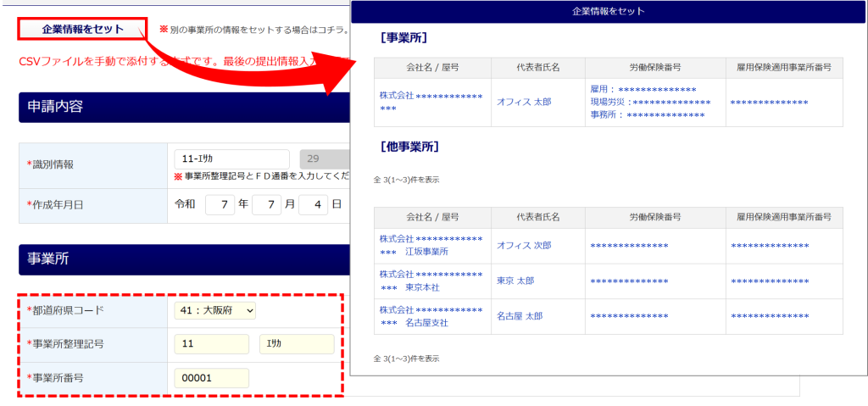Viewport: 868px width, 406px height.
Task: Click the 事業所整理記号 field containing 11
Action: (211, 344)
